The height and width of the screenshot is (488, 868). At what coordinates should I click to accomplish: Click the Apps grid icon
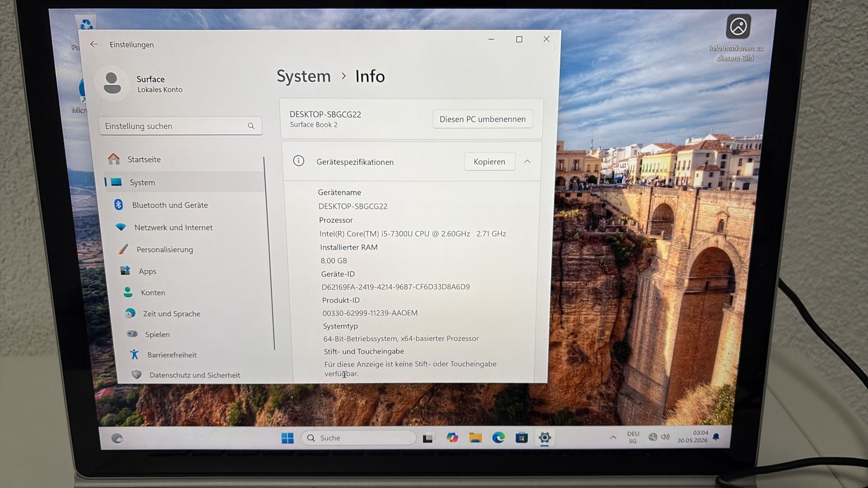[125, 271]
